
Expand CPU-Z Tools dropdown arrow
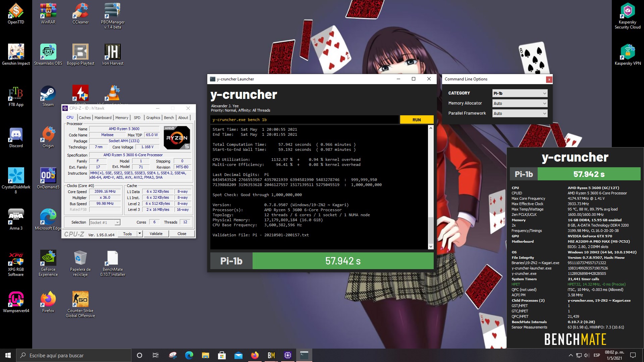click(140, 234)
